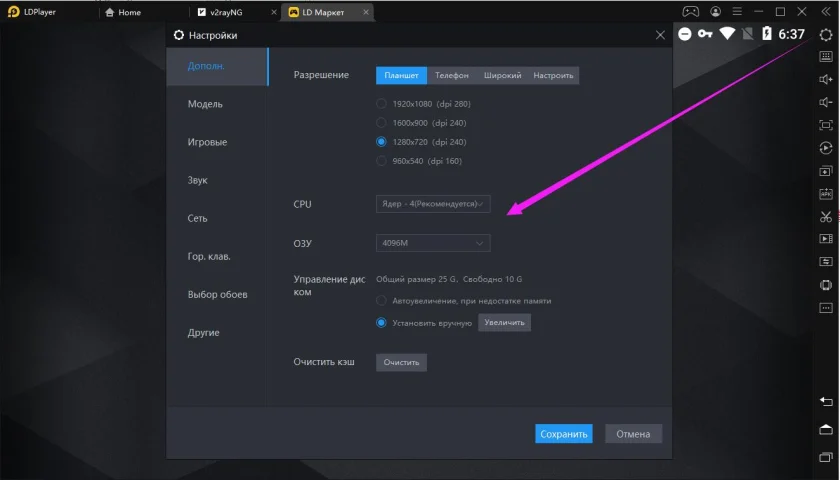Open the ОЗУ 4096M dropdown
This screenshot has height=480, width=840.
(433, 243)
